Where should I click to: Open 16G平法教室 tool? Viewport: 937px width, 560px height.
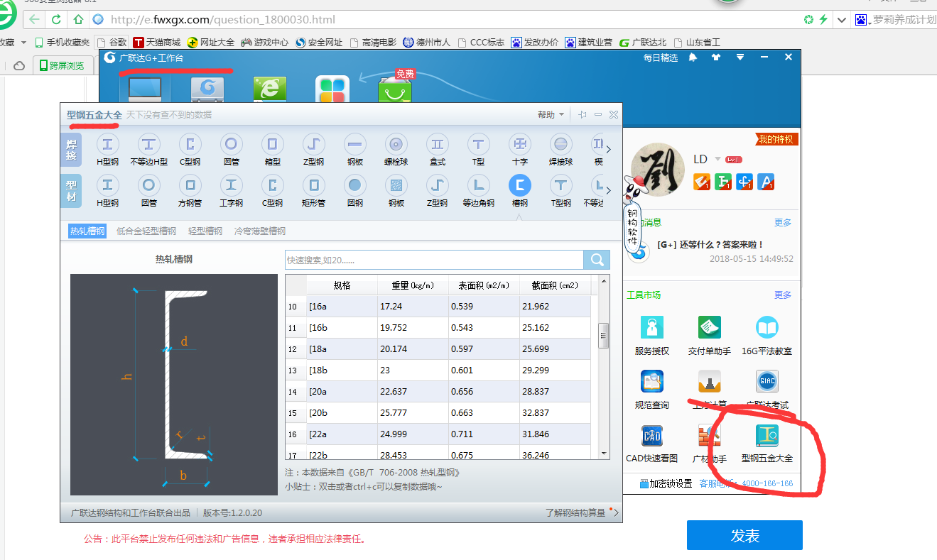(x=767, y=328)
